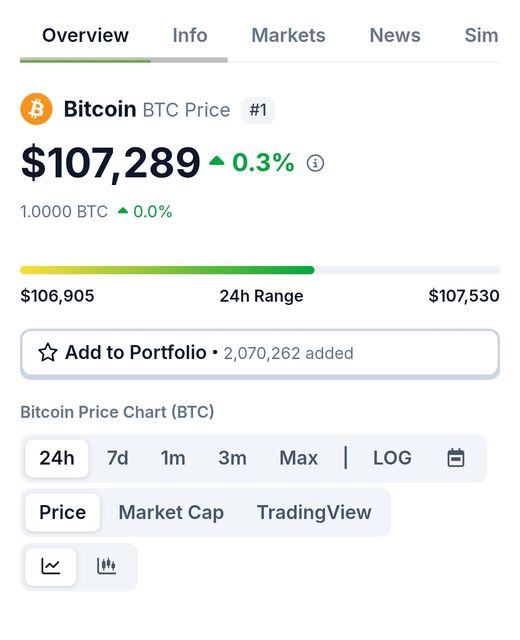Switch chart to Market Cap
This screenshot has height=640, width=520.
(171, 512)
